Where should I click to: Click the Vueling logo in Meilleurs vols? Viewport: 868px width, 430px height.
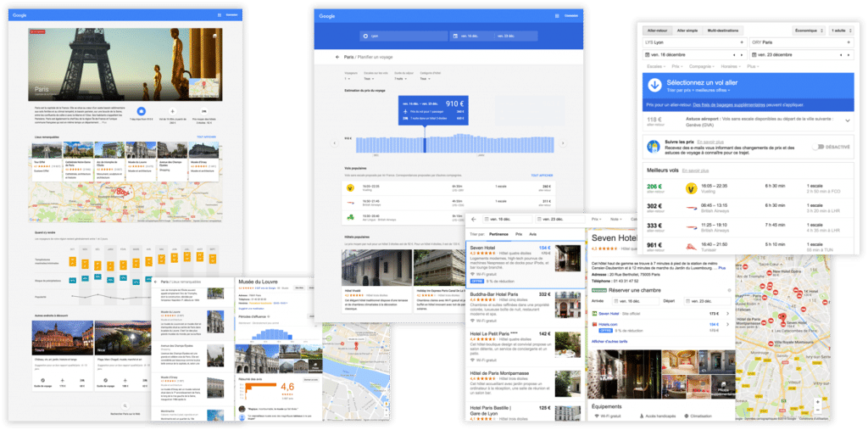coord(691,188)
